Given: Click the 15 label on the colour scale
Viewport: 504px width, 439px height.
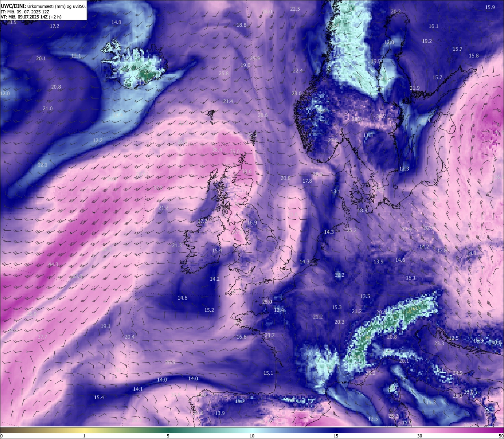Looking at the screenshot, I should (x=336, y=436).
